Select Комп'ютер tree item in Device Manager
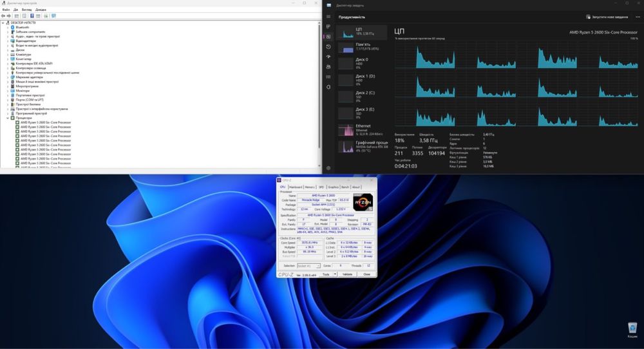The width and height of the screenshot is (644, 349). pos(23,59)
